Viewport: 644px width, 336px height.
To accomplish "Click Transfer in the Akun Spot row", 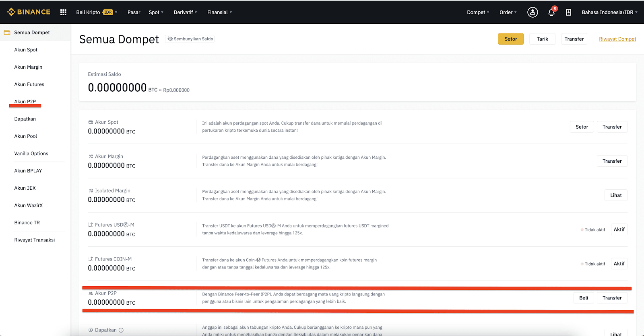I will pos(612,127).
